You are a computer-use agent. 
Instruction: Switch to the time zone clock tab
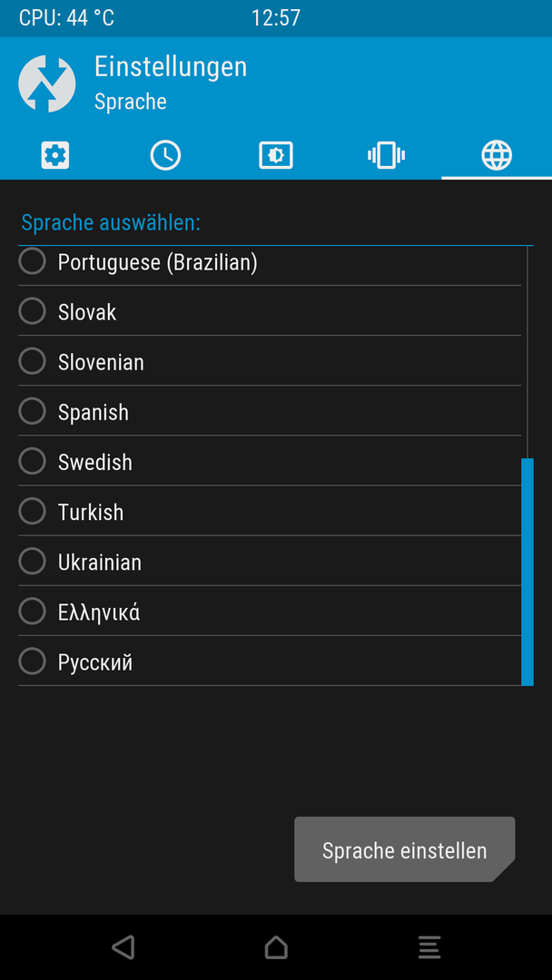[x=165, y=154]
